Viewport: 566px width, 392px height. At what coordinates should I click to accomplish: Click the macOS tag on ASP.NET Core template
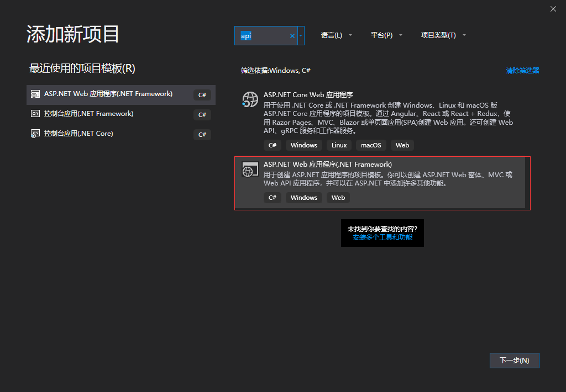coord(371,145)
